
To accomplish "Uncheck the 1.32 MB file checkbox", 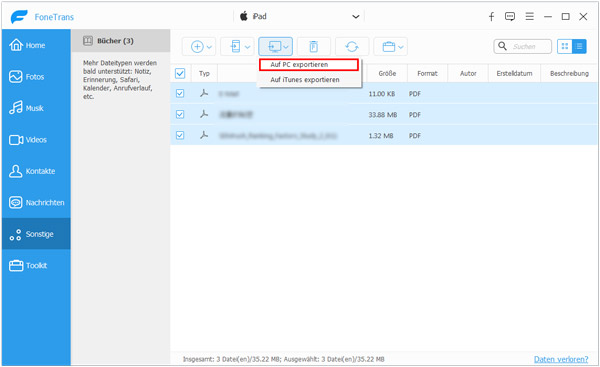I will [x=180, y=135].
